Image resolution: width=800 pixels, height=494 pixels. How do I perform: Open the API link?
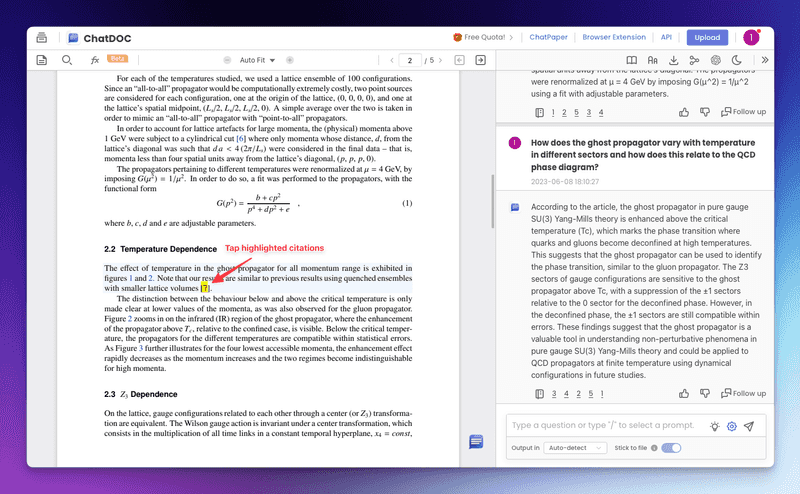tap(666, 37)
